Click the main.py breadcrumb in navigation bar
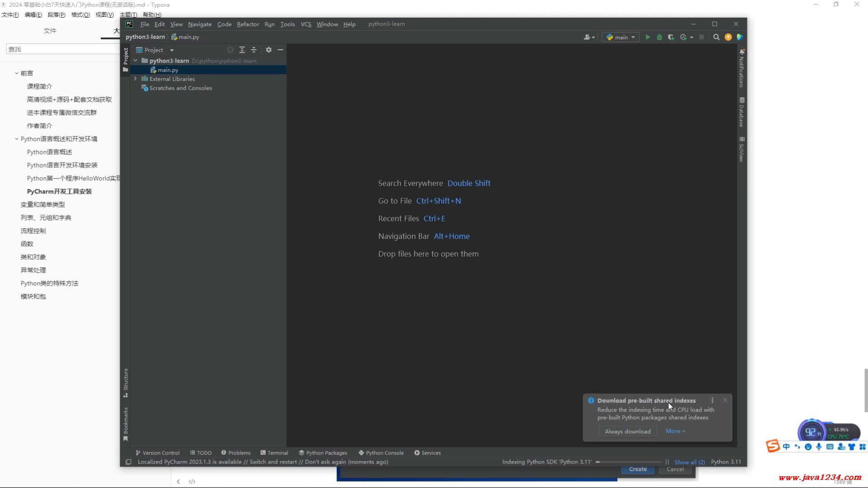This screenshot has width=868, height=488. click(x=185, y=37)
